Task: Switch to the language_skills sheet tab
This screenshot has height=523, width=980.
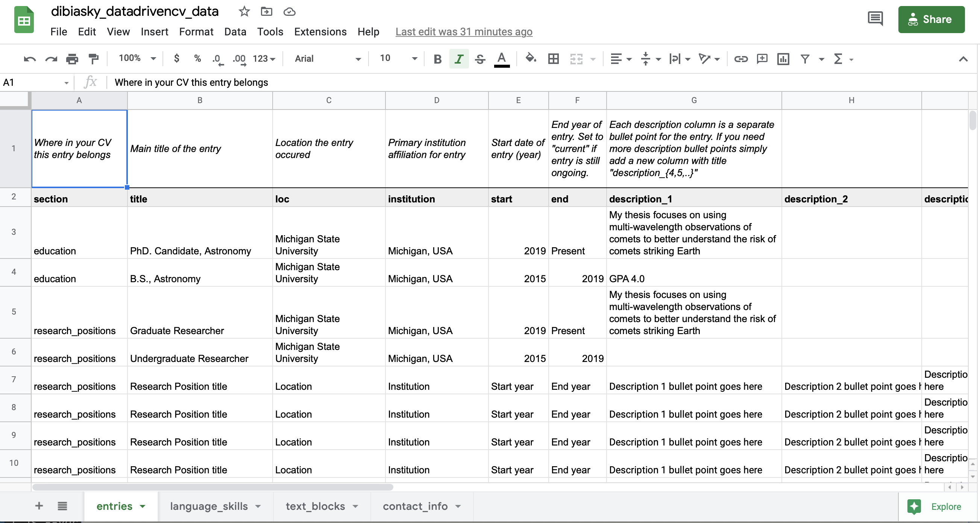Action: click(209, 506)
